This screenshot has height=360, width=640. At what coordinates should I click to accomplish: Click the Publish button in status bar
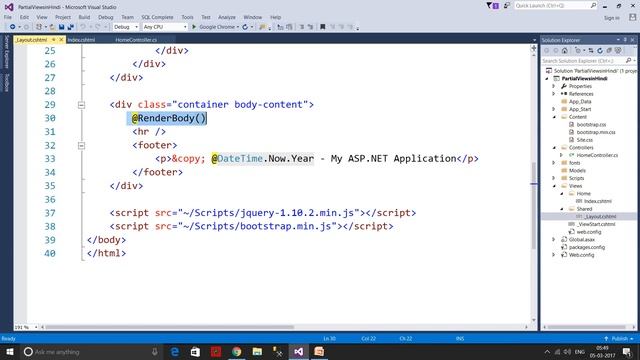(x=619, y=338)
